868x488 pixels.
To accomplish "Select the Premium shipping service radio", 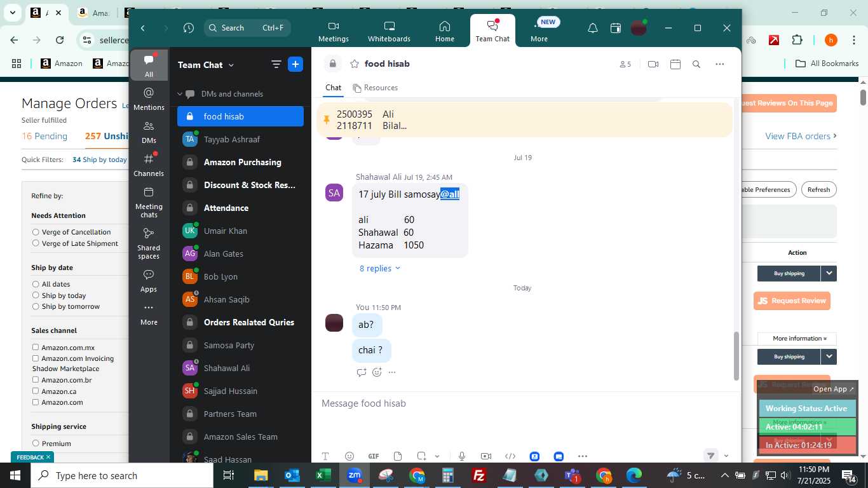I will coord(36,444).
